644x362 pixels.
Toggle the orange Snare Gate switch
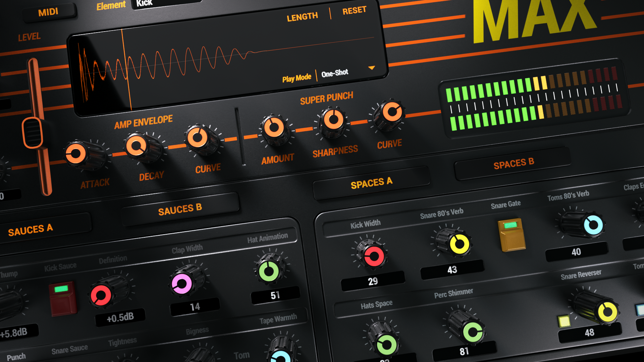click(x=512, y=235)
